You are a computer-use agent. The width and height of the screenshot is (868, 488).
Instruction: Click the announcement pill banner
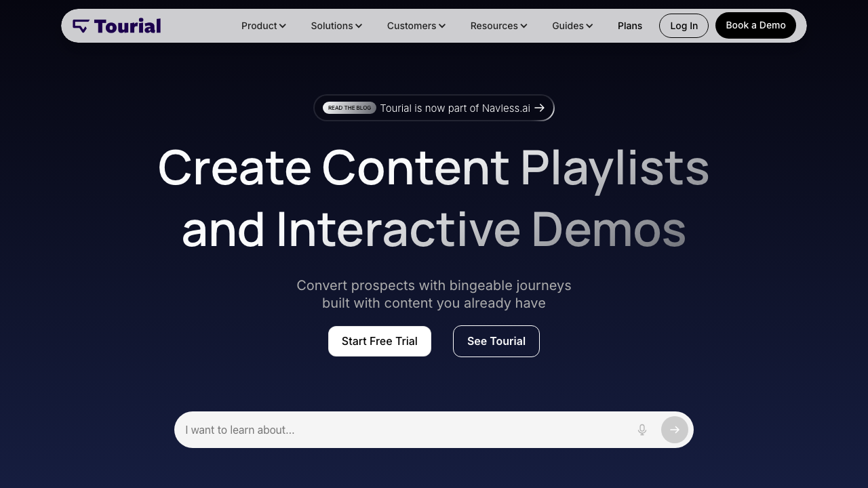click(434, 108)
